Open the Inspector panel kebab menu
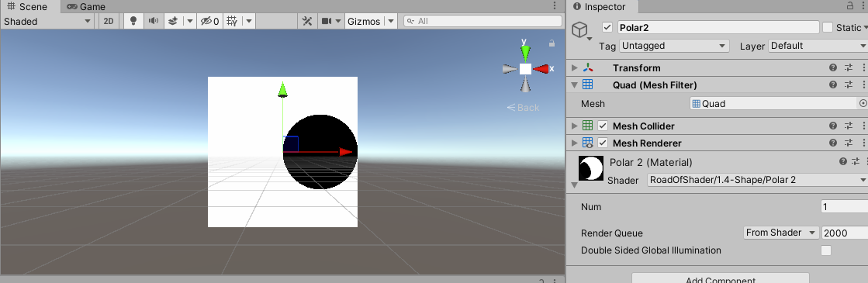This screenshot has height=283, width=868. pyautogui.click(x=863, y=6)
